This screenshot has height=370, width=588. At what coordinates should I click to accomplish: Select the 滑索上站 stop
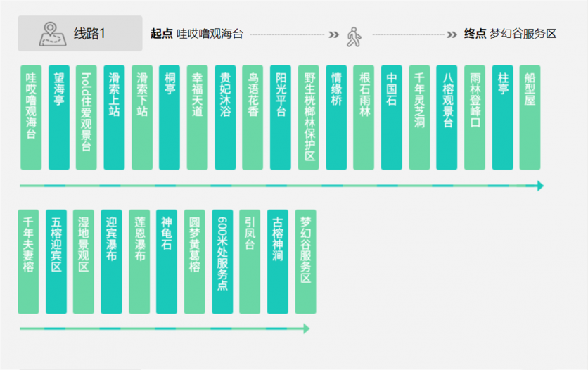[x=114, y=117]
